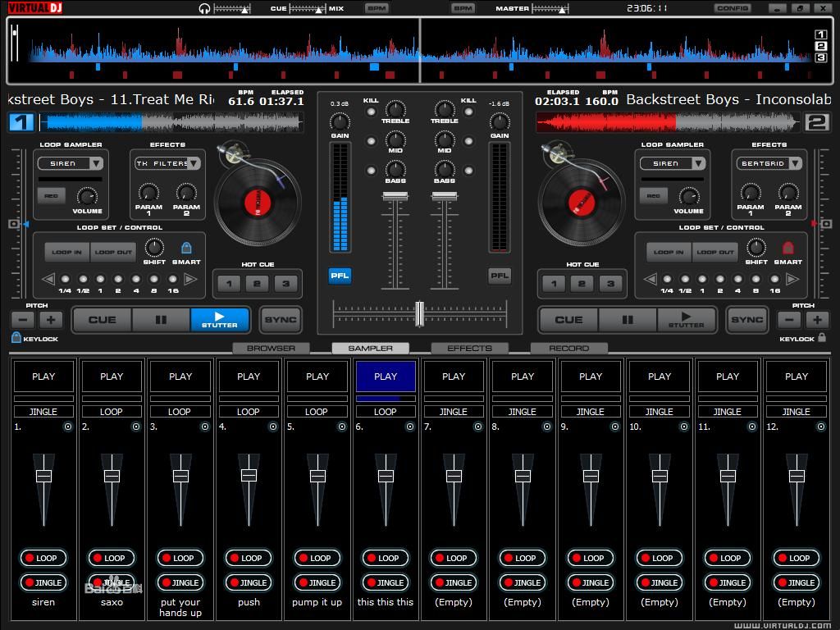The height and width of the screenshot is (630, 840).
Task: Enable Jingle mode for push sample
Action: pyautogui.click(x=249, y=583)
